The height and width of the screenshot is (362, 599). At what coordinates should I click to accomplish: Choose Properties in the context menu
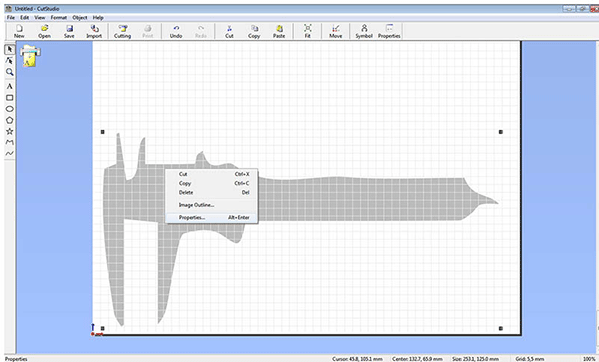212,218
